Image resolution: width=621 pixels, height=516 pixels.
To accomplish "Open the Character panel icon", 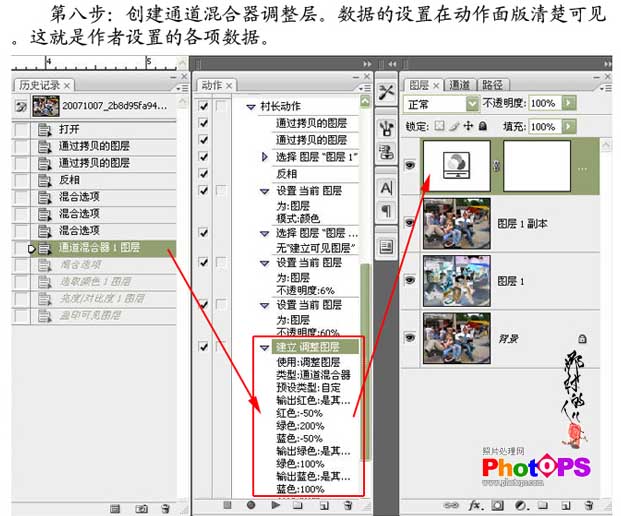I will coord(386,188).
